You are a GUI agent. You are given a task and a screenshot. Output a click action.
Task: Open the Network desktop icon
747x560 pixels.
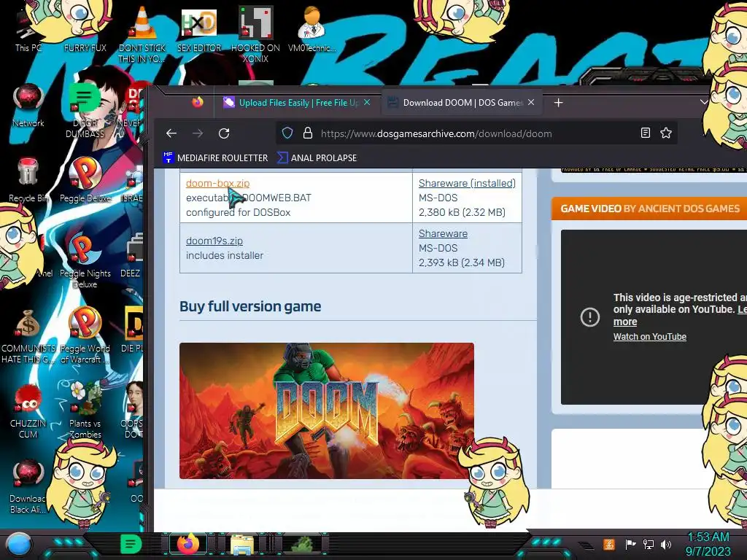tap(28, 106)
